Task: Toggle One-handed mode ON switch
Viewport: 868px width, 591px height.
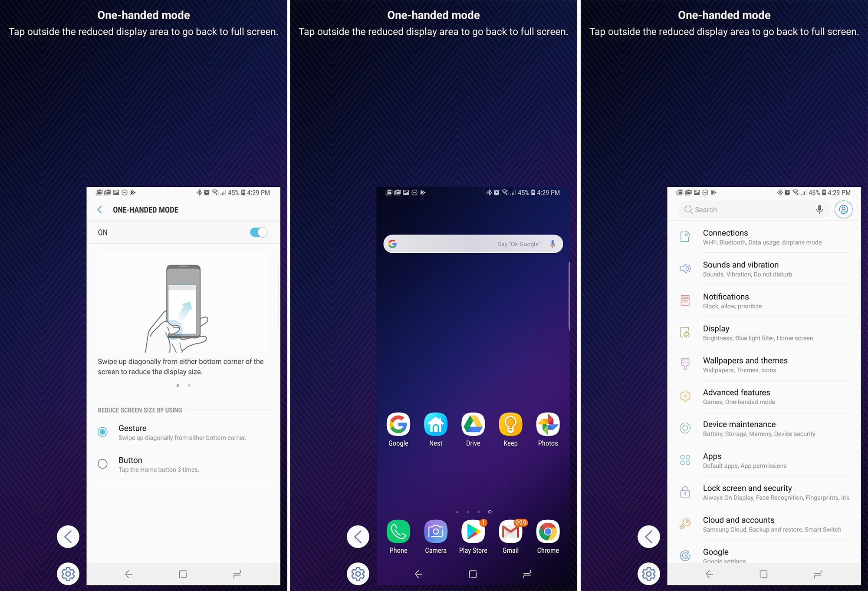Action: click(x=258, y=232)
